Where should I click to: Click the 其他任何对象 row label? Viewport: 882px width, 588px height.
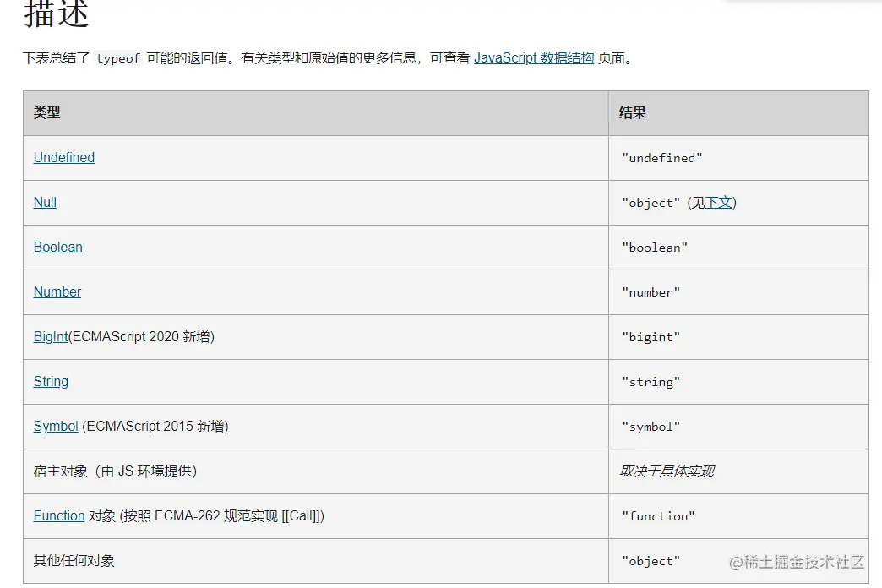74,560
